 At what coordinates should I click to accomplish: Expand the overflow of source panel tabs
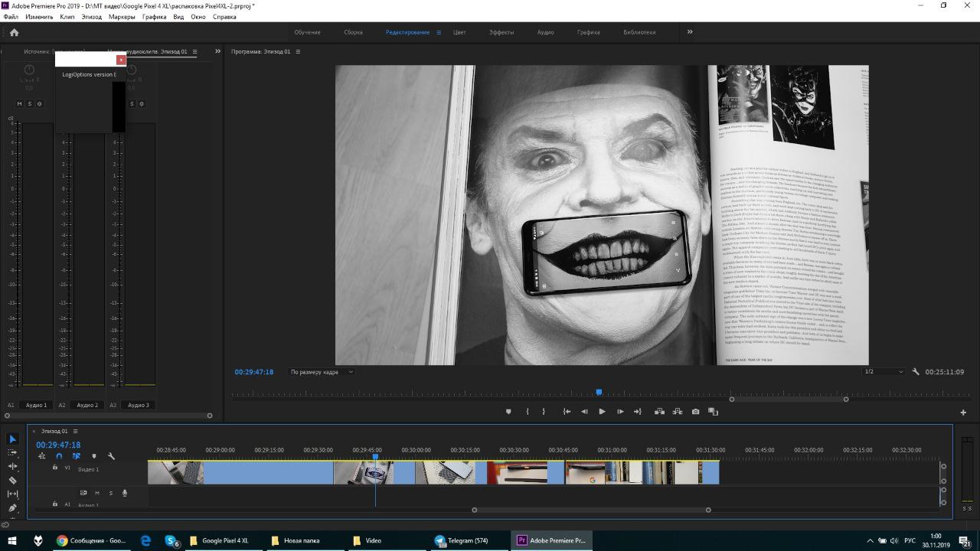tap(217, 51)
